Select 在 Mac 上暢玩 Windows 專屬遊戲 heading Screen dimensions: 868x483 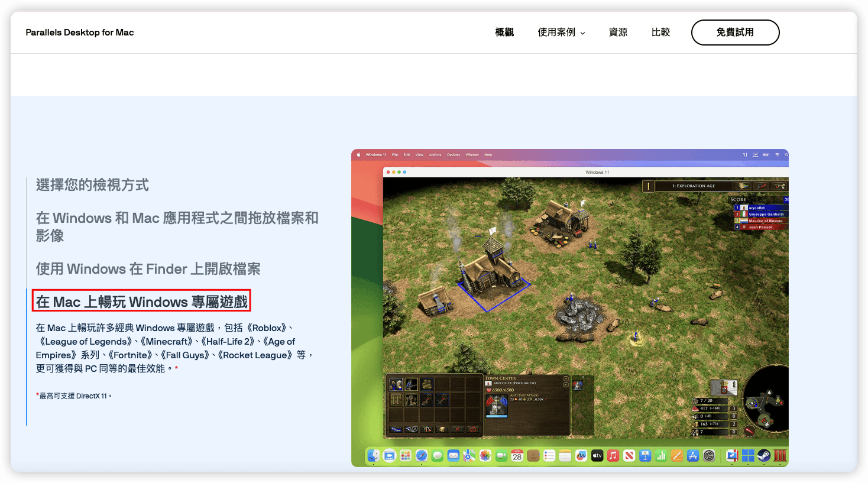click(x=142, y=302)
